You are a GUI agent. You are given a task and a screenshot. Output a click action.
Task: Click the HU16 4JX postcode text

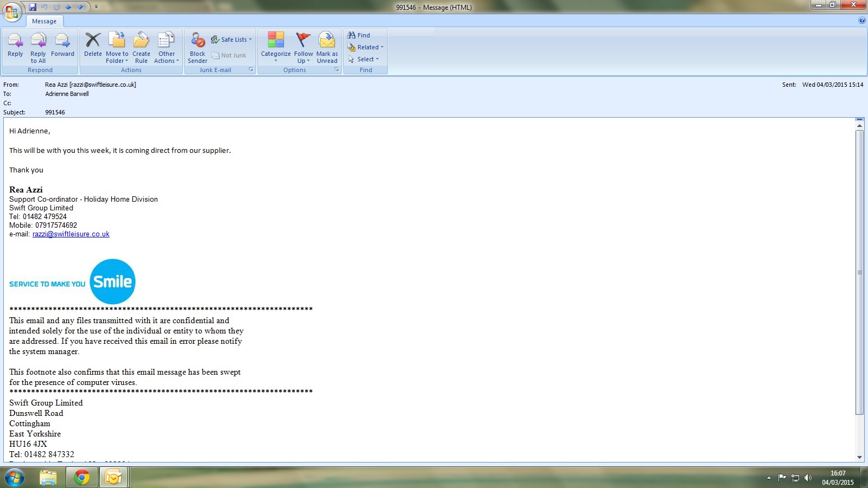tap(28, 444)
